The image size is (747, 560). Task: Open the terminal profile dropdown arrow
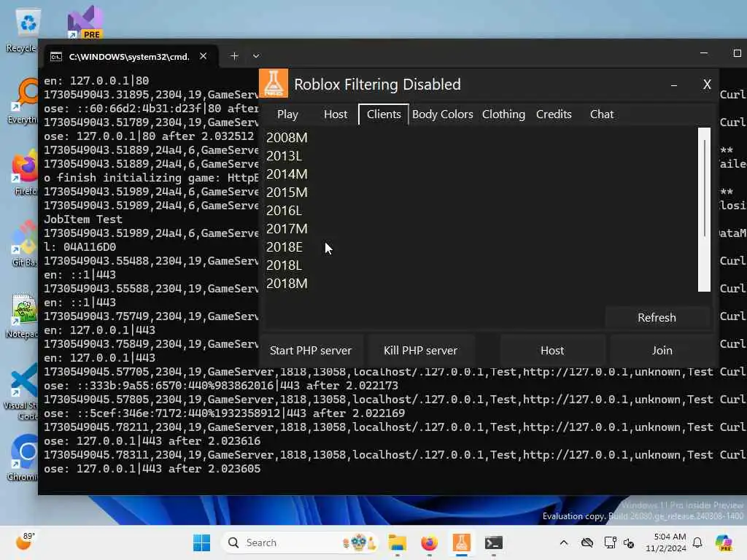(256, 56)
